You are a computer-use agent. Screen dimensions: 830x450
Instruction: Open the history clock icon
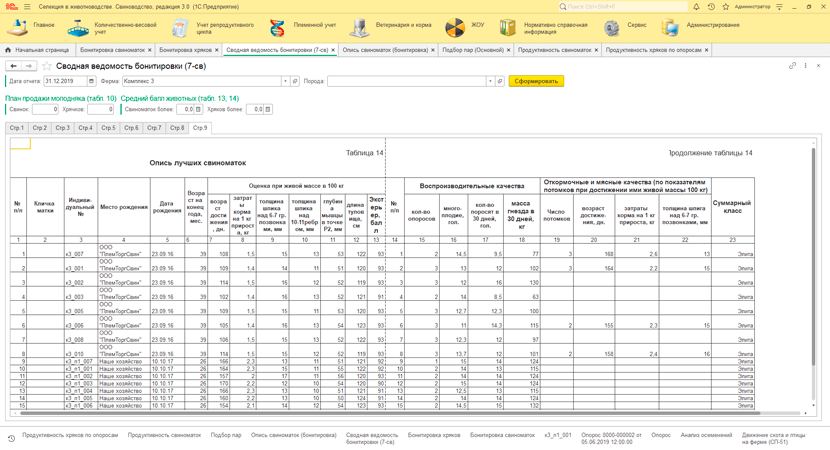click(x=711, y=7)
